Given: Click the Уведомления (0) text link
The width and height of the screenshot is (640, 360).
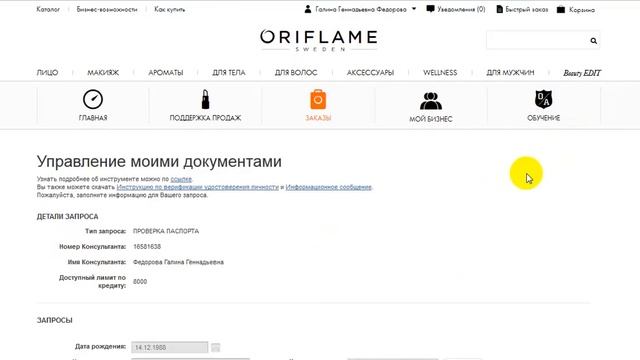Looking at the screenshot, I should point(461,9).
